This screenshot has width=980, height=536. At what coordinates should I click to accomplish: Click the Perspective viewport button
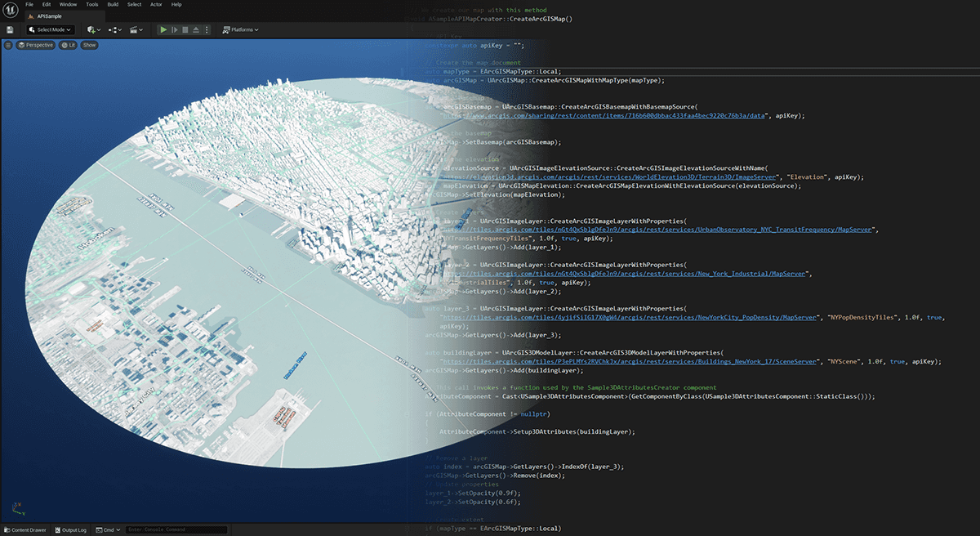(x=35, y=45)
